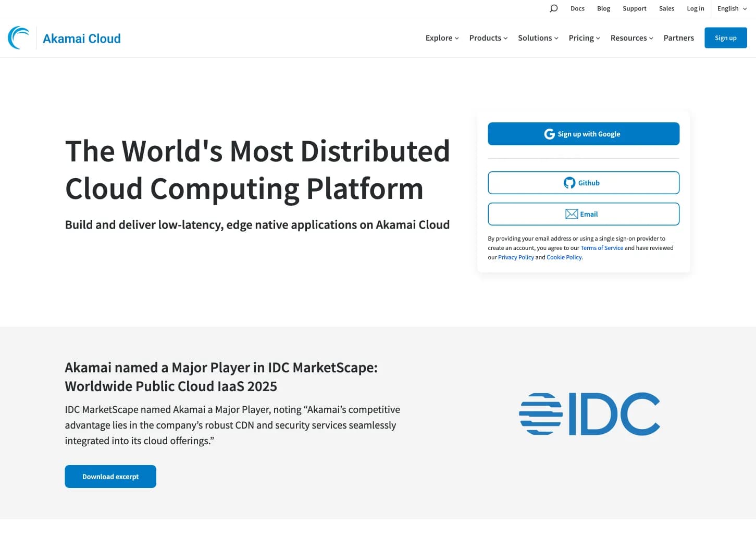Open the search icon in top bar
Viewport: 756px width, 552px height.
pos(553,8)
